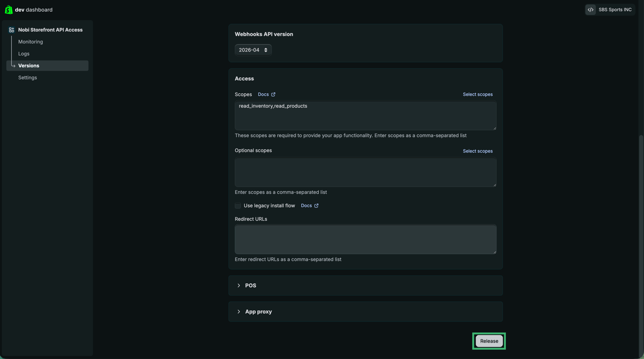644x359 pixels.
Task: Click the Redirect URLs label
Action: 251,219
